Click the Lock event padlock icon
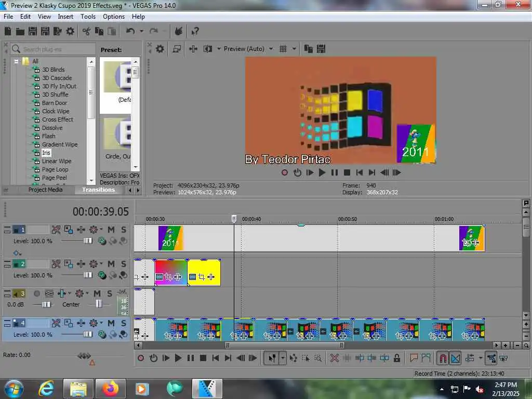This screenshot has width=532, height=399. [x=396, y=358]
